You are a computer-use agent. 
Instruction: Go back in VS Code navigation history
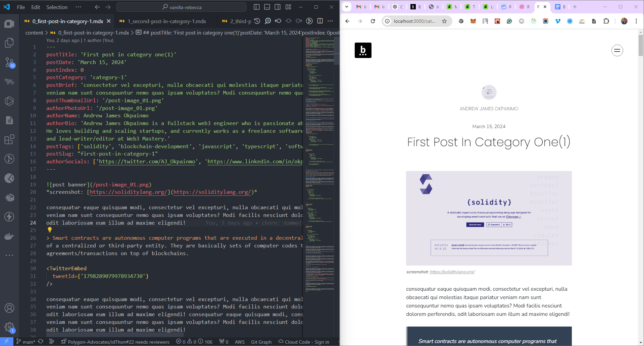tap(97, 7)
